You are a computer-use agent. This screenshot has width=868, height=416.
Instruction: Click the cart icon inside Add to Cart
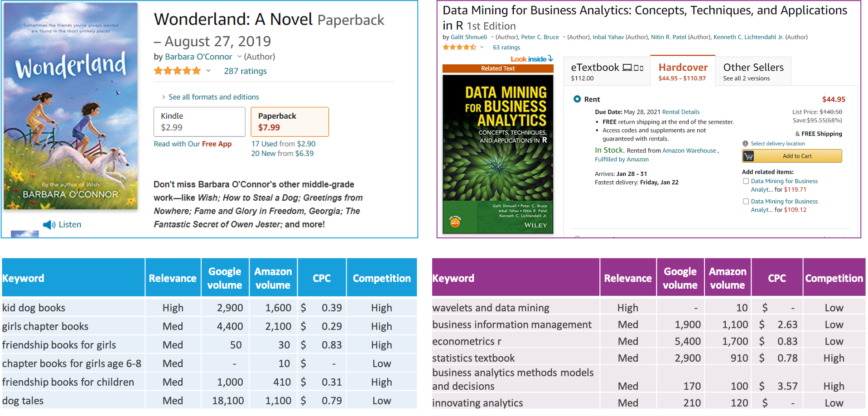click(748, 155)
